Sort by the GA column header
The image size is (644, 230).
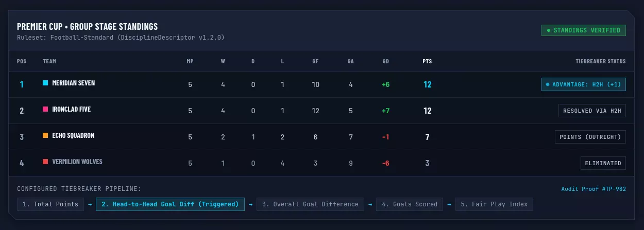(x=350, y=61)
